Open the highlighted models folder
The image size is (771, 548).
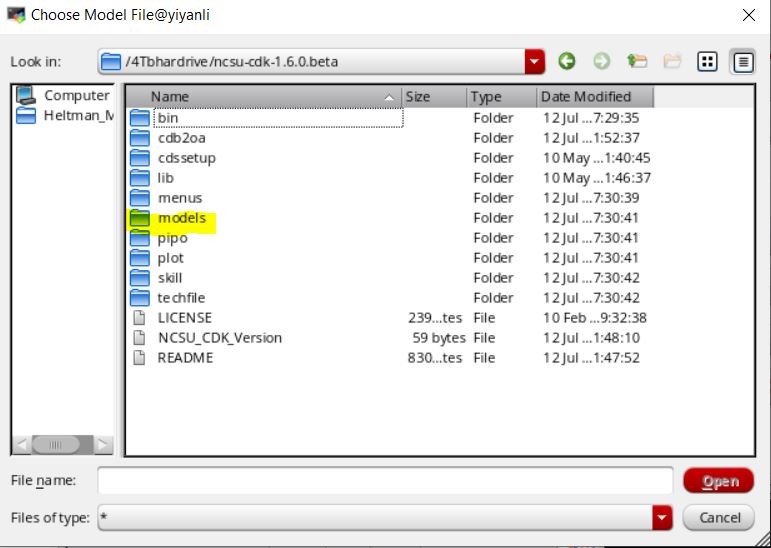181,218
